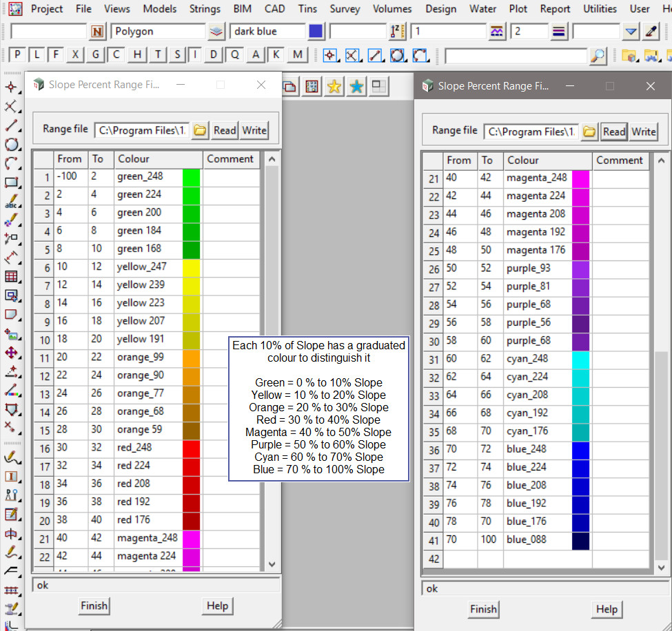
Task: Click the yellow star icon in toolbar
Action: (334, 86)
